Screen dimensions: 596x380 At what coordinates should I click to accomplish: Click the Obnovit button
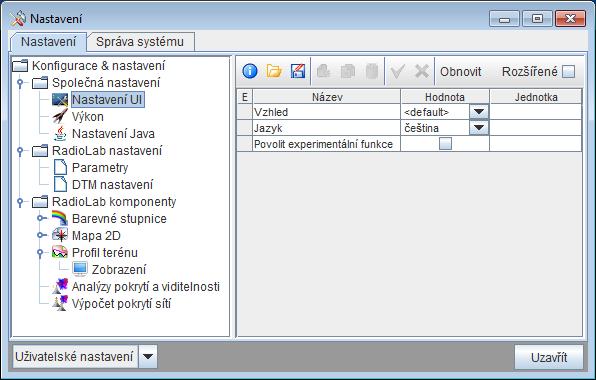click(460, 71)
